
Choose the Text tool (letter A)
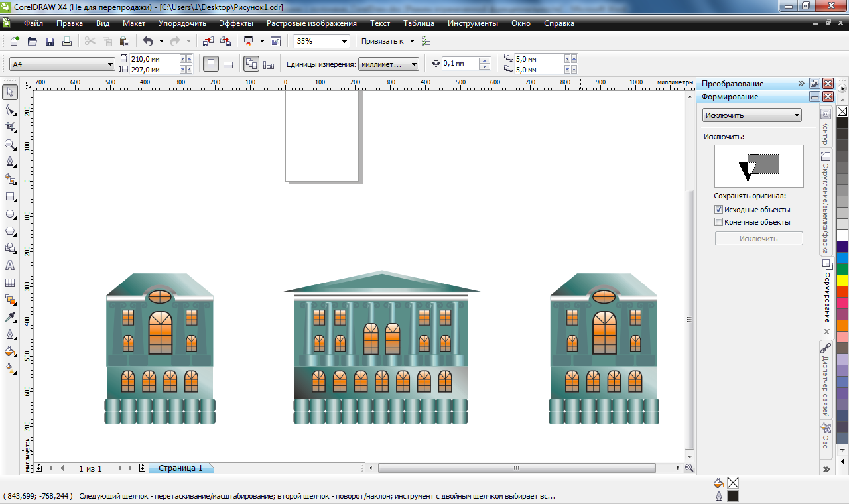(10, 265)
